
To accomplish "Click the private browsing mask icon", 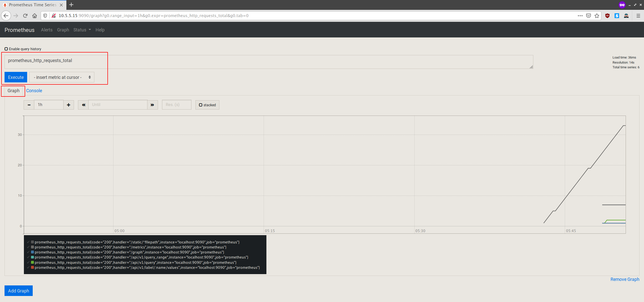I will click(622, 5).
